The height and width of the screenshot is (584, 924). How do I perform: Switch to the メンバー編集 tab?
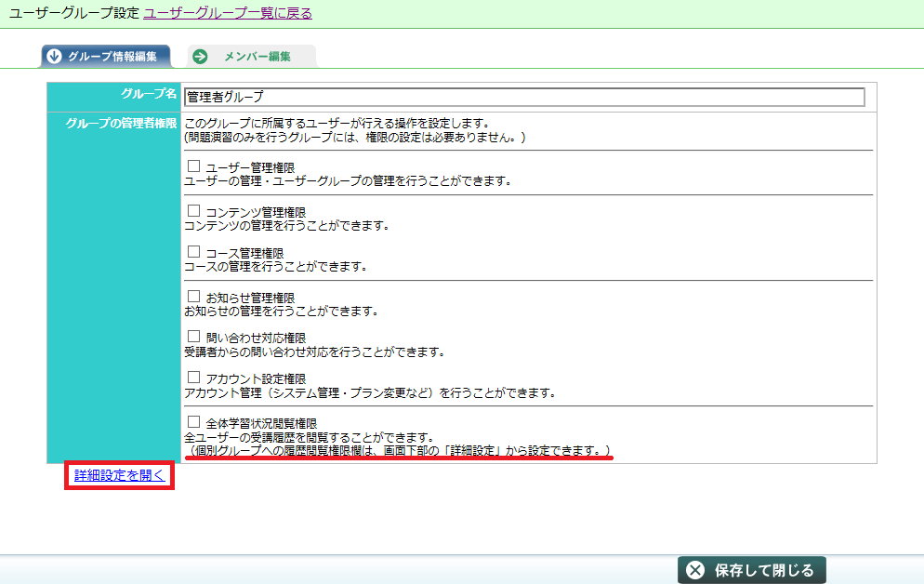[x=252, y=57]
